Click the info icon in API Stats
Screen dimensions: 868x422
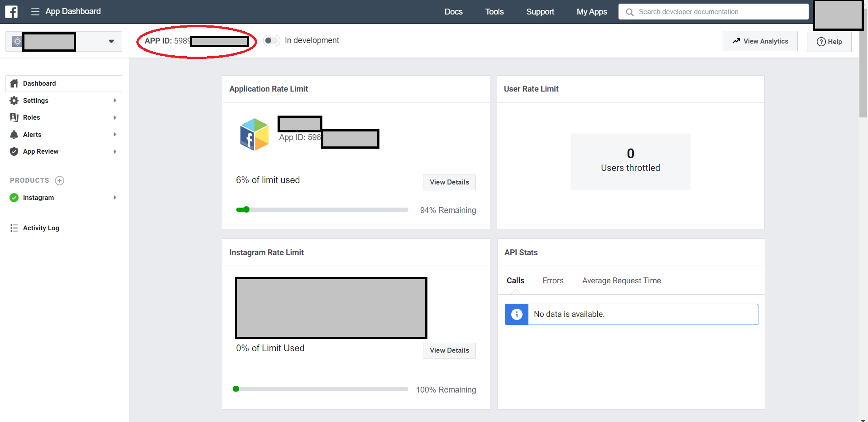(x=517, y=314)
